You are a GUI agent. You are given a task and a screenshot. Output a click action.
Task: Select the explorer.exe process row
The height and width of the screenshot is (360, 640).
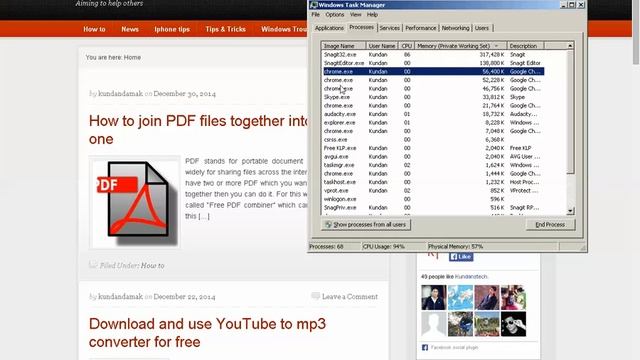(x=433, y=122)
